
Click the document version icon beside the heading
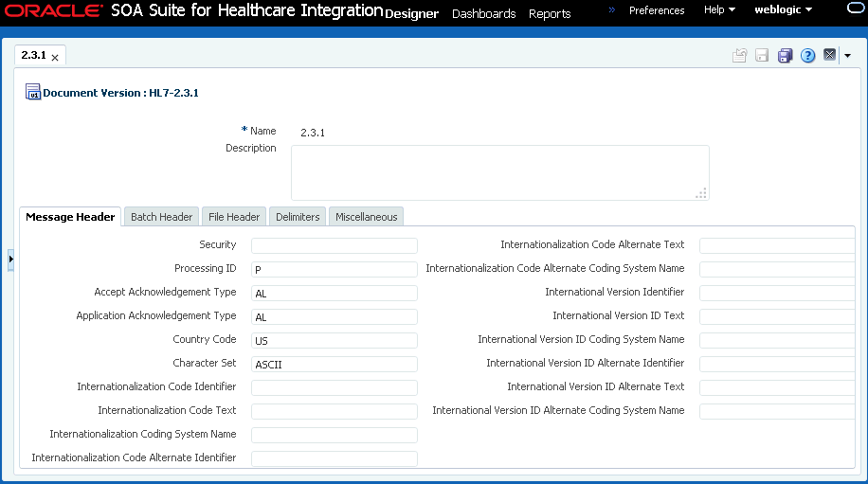[32, 92]
